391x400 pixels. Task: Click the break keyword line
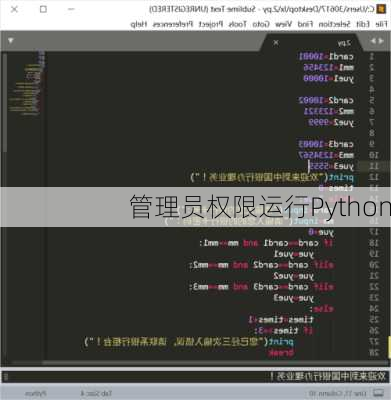point(281,353)
